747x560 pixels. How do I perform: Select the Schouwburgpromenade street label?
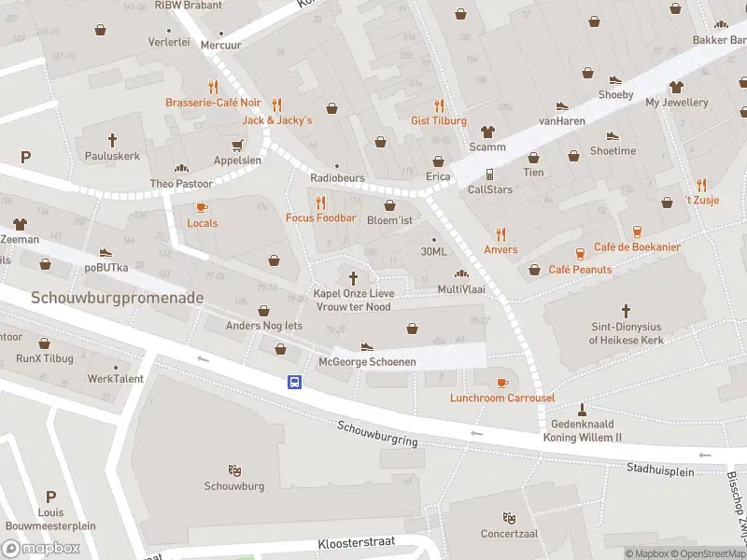[x=118, y=298]
